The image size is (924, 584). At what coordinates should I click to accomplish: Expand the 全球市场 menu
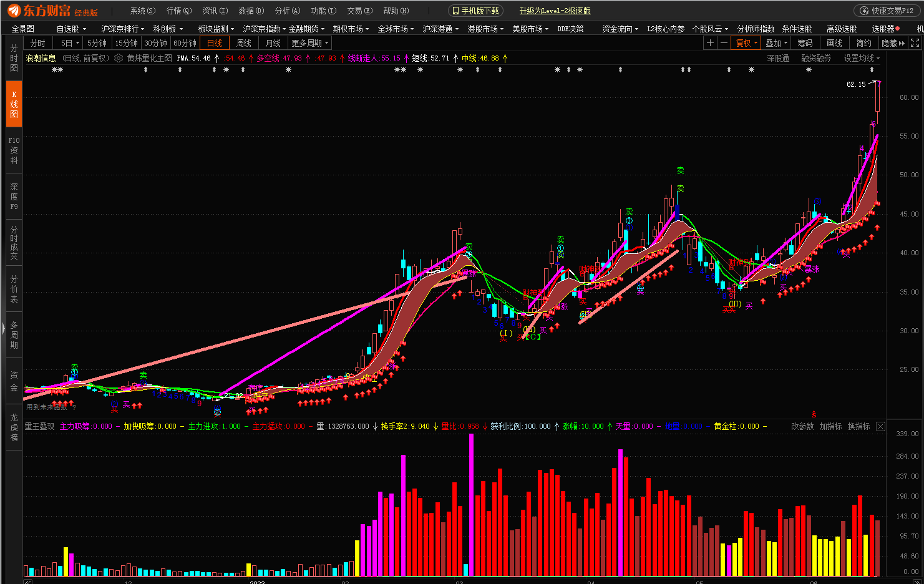tap(396, 29)
